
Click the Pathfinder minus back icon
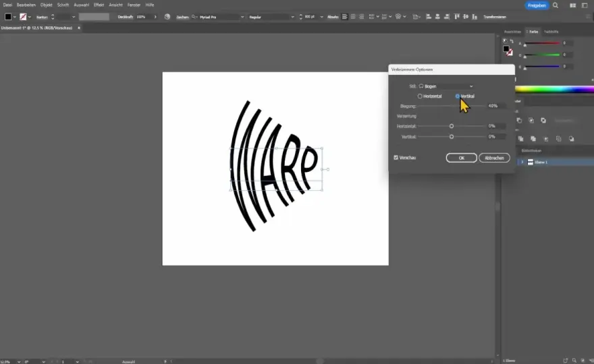tap(571, 139)
